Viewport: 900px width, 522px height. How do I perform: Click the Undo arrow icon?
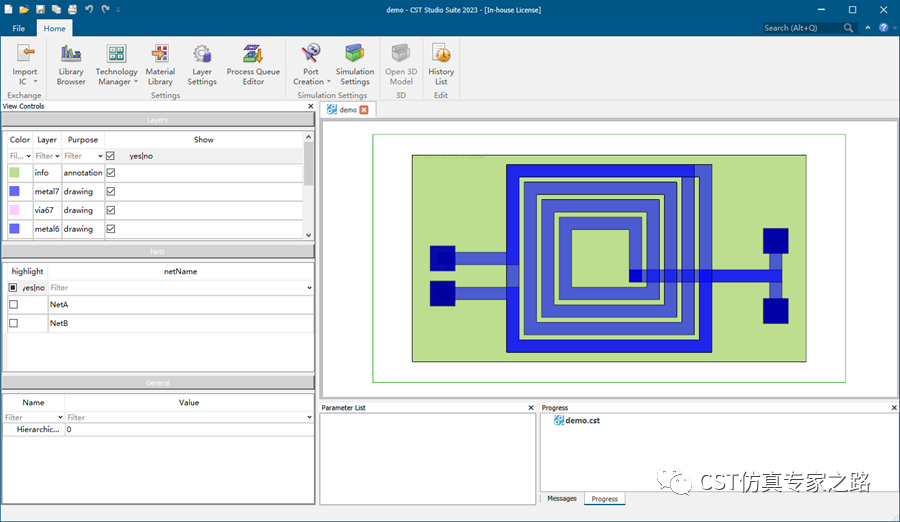[89, 9]
